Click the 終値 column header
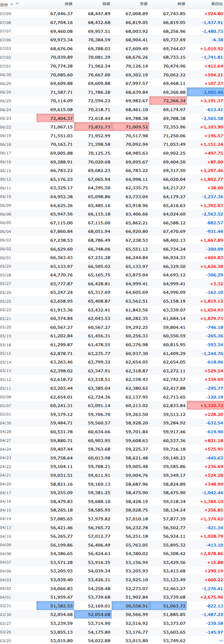224x644 pixels. tap(181, 4)
